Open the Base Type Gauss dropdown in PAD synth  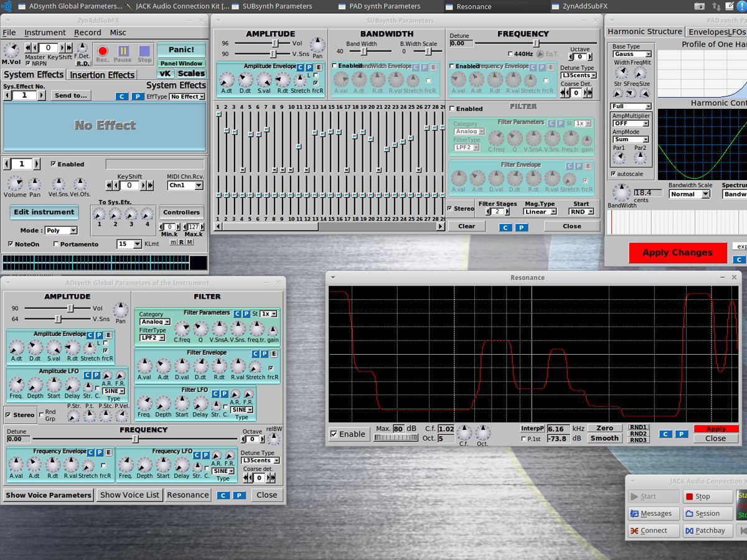click(x=631, y=54)
